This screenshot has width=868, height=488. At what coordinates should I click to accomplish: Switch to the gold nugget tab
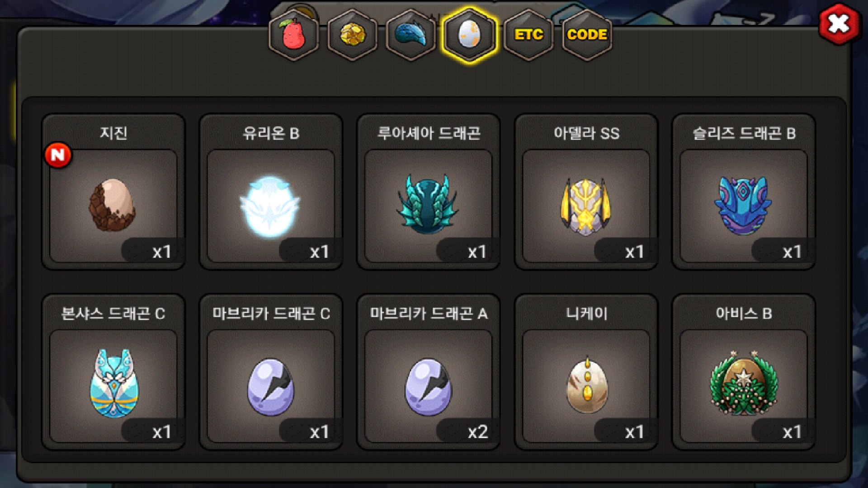pyautogui.click(x=353, y=35)
